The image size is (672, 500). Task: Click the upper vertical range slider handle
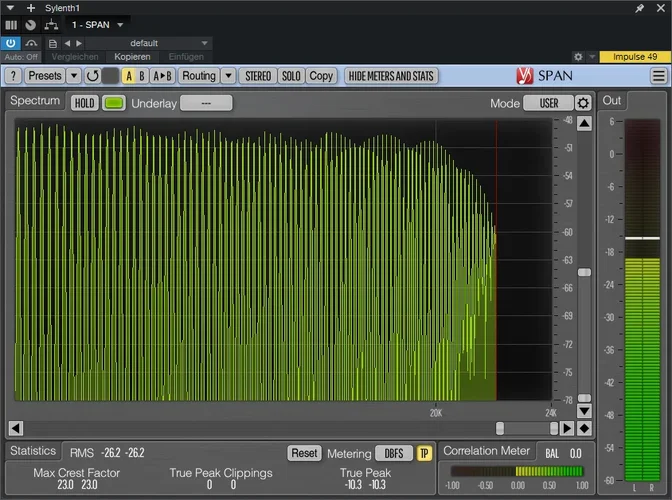point(584,272)
